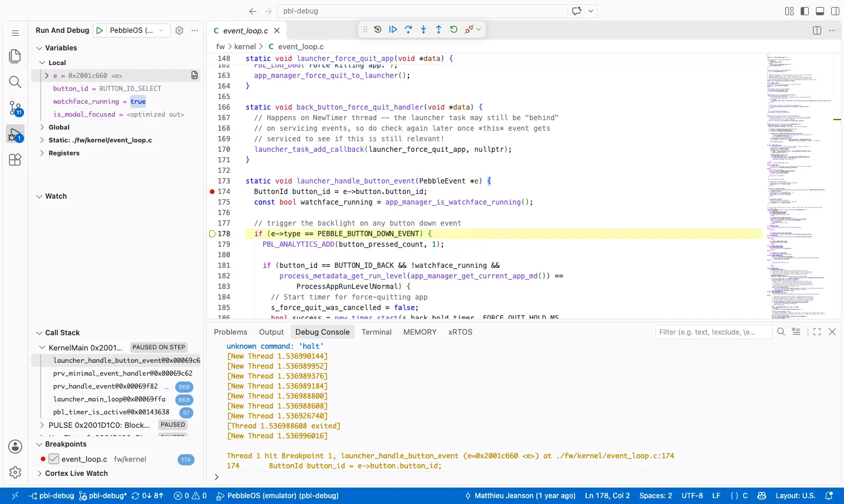The image size is (844, 504).
Task: Expand the Registers scope
Action: tap(42, 153)
